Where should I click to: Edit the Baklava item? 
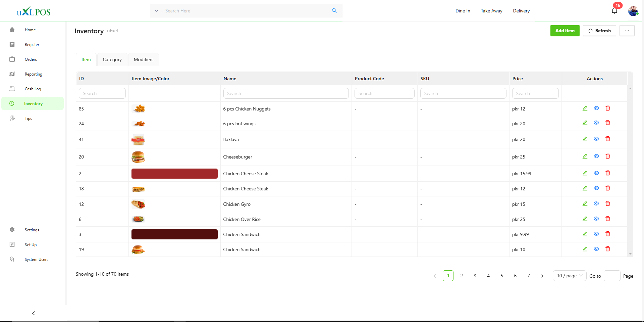[x=585, y=139]
